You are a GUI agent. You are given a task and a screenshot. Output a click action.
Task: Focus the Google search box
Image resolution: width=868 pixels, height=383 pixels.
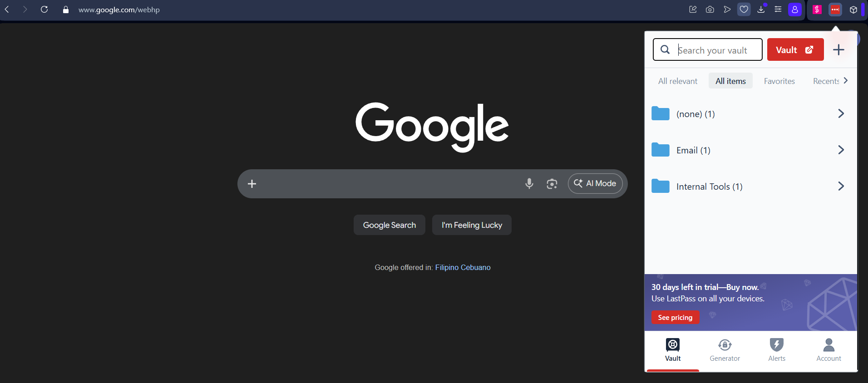(x=432, y=184)
